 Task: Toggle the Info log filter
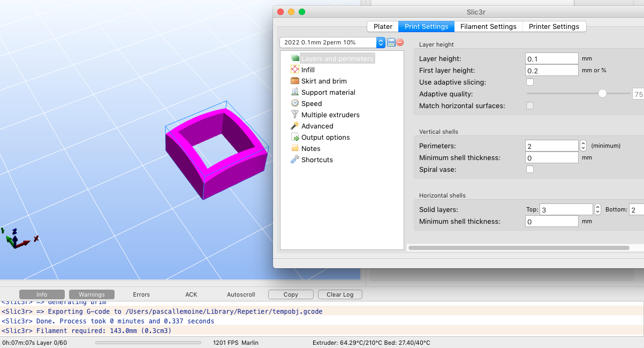42,294
